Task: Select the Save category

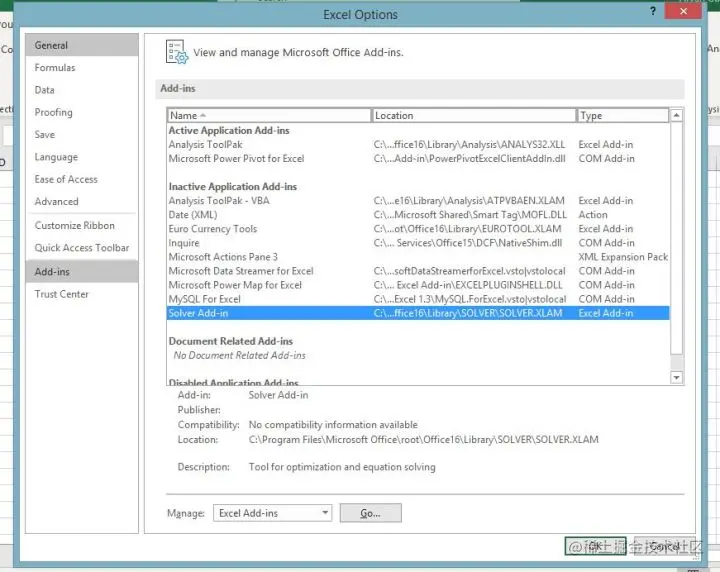Action: click(82, 135)
